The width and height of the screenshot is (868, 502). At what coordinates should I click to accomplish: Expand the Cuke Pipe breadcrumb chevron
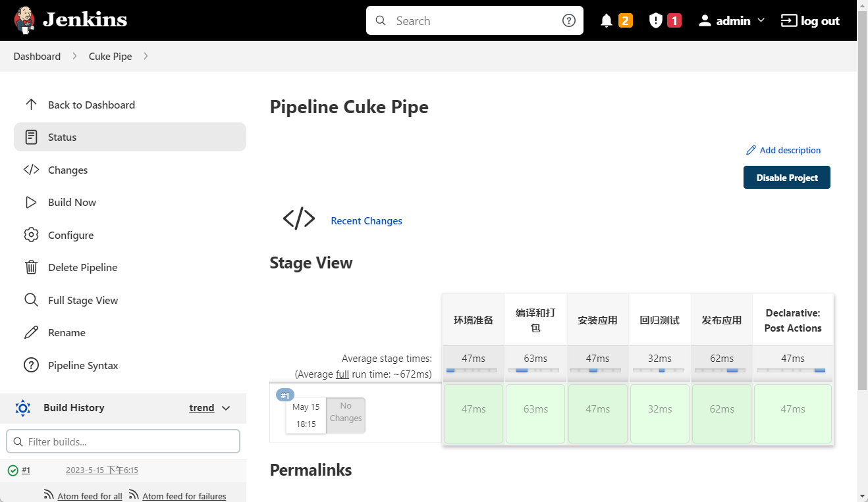click(146, 56)
